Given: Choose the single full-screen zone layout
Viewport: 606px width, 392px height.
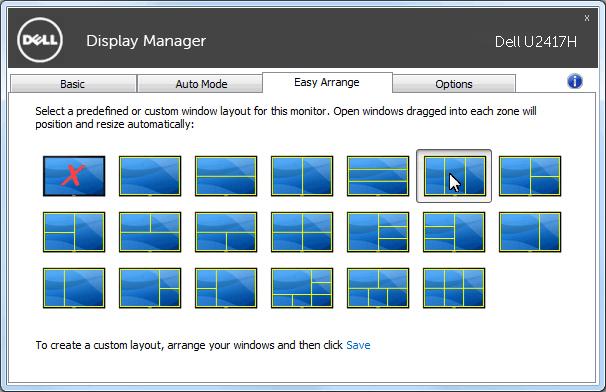Looking at the screenshot, I should 150,176.
